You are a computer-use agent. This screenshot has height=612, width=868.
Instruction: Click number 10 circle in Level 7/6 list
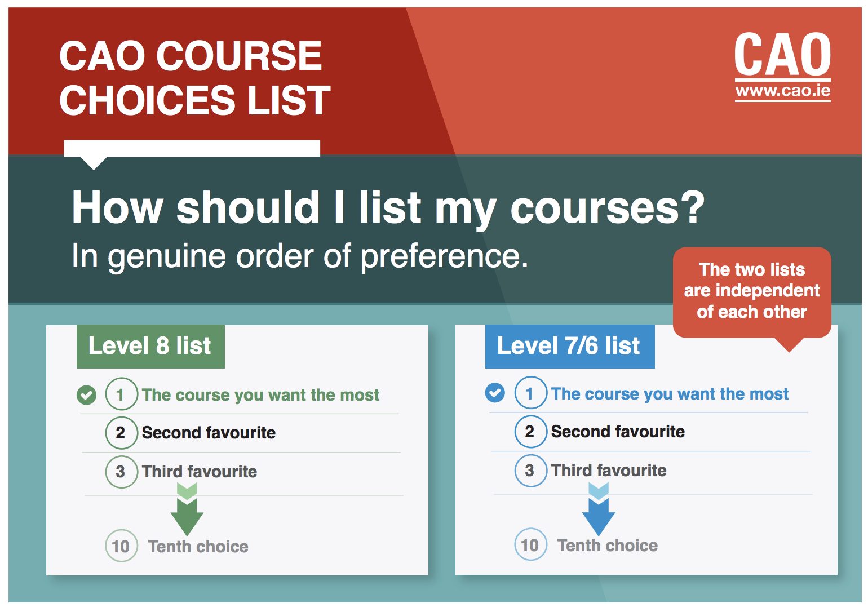pos(530,544)
